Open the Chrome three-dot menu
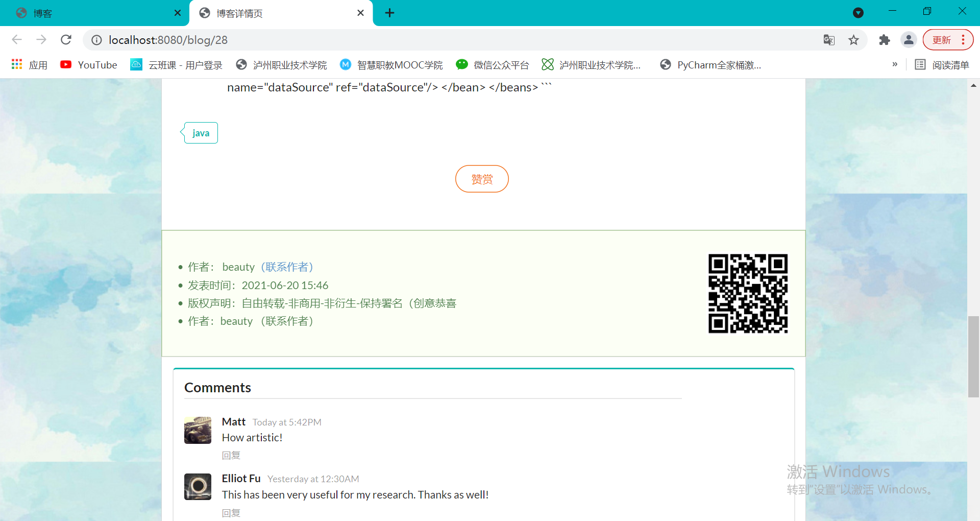The width and height of the screenshot is (980, 521). [964, 39]
